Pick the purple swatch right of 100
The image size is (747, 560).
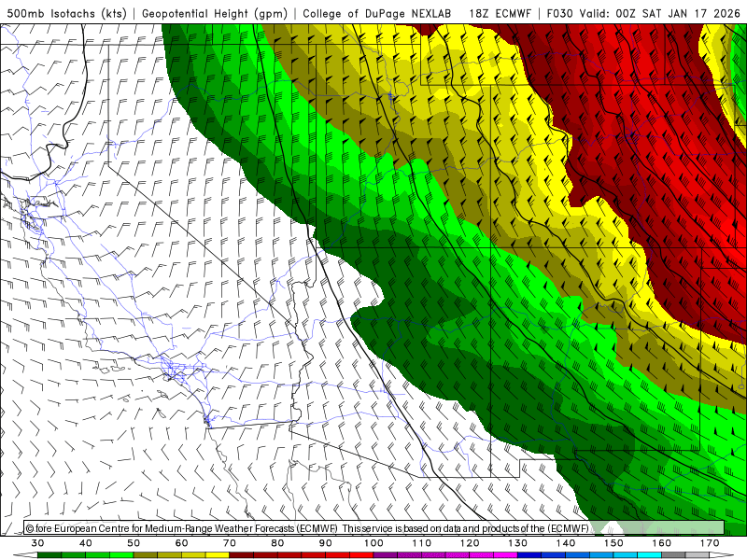386,555
